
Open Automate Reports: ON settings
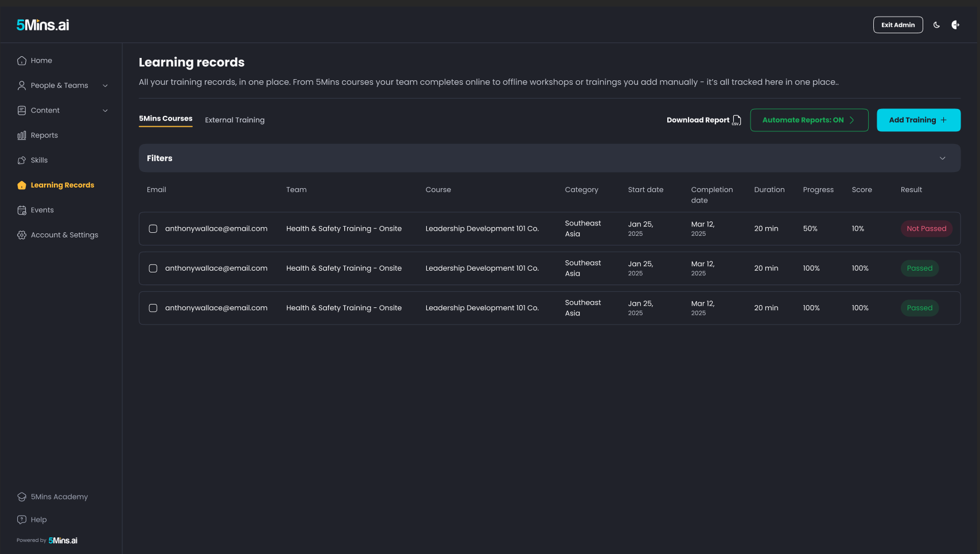(809, 120)
